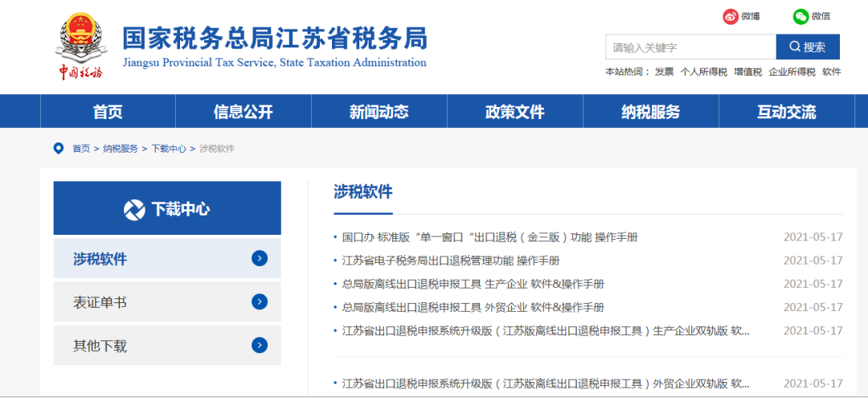Click the 下载中心 sidebar title text
This screenshot has width=868, height=398.
coord(181,209)
